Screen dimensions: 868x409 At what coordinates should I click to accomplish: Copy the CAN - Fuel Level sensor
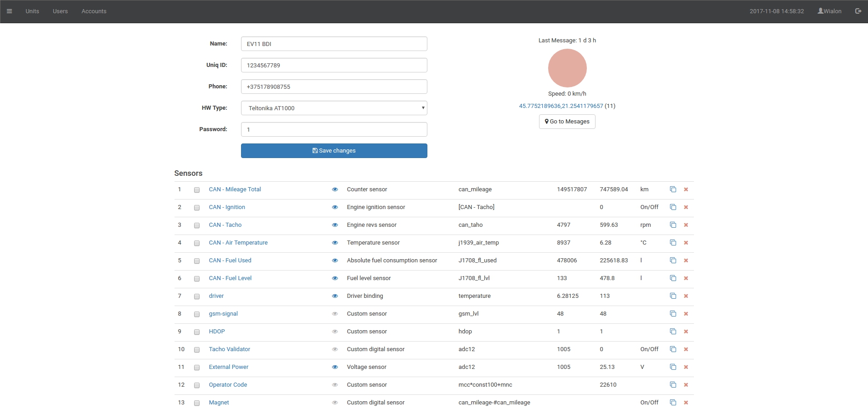click(x=673, y=278)
